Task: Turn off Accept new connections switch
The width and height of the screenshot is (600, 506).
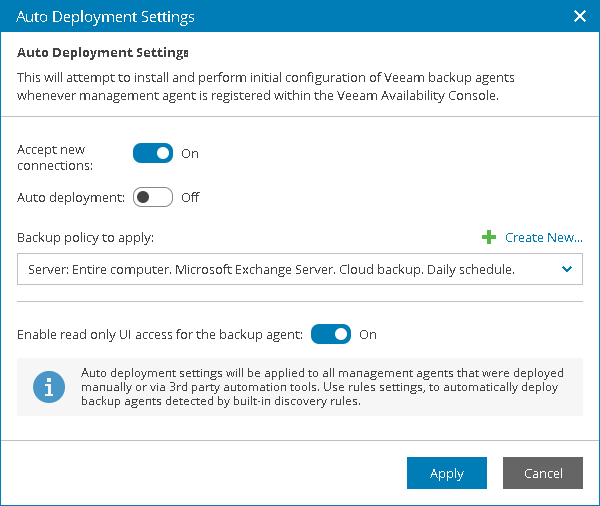Action: click(153, 153)
